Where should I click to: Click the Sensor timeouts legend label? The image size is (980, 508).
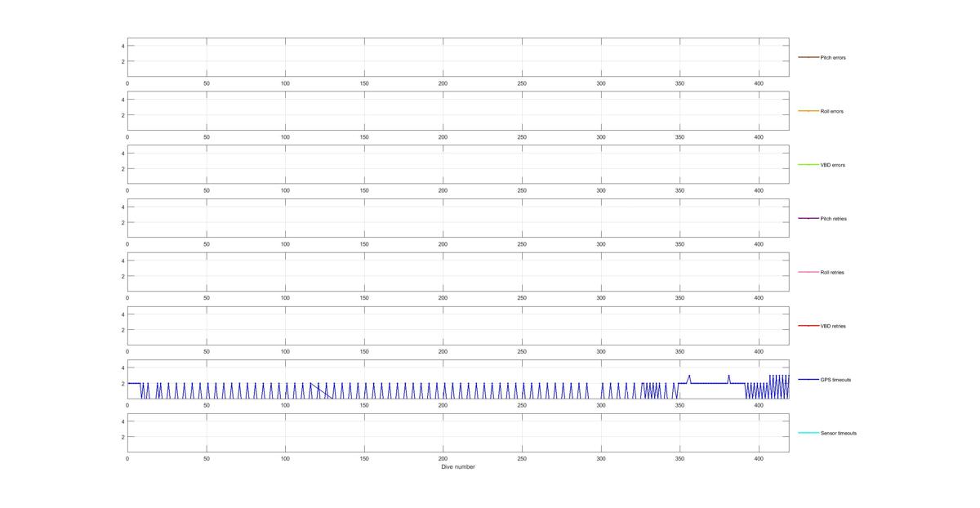coord(839,433)
